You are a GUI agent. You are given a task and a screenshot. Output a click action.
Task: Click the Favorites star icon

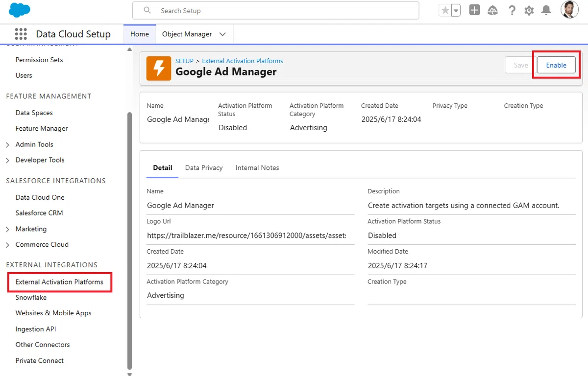[x=445, y=10]
